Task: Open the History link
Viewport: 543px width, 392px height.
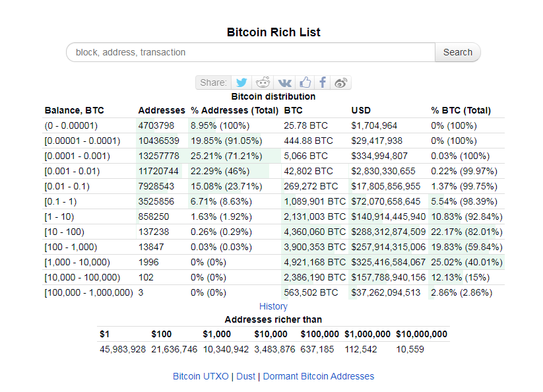Action: tap(273, 306)
